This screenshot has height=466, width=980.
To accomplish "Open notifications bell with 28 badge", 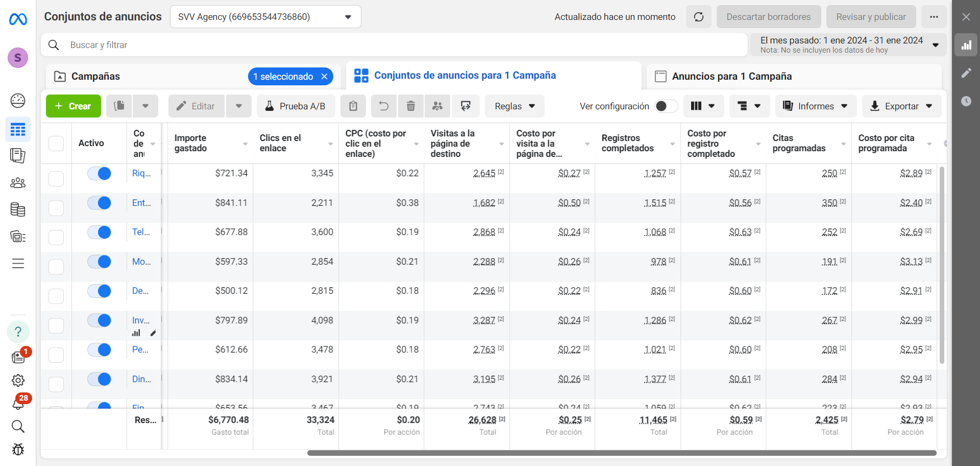I will [x=19, y=403].
